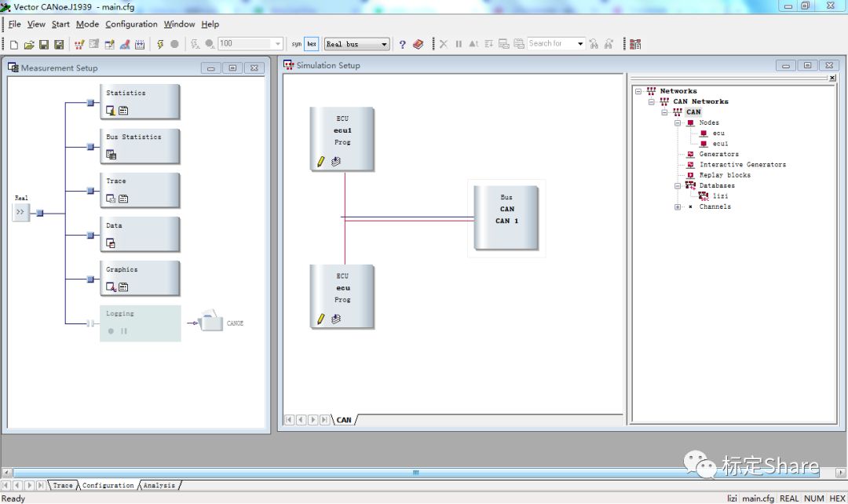The height and width of the screenshot is (504, 848).
Task: Pause logging using the pause control
Action: 124,331
